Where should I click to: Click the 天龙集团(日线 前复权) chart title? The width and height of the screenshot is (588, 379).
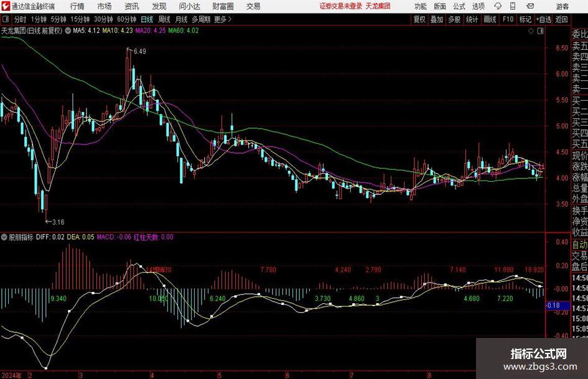click(32, 30)
